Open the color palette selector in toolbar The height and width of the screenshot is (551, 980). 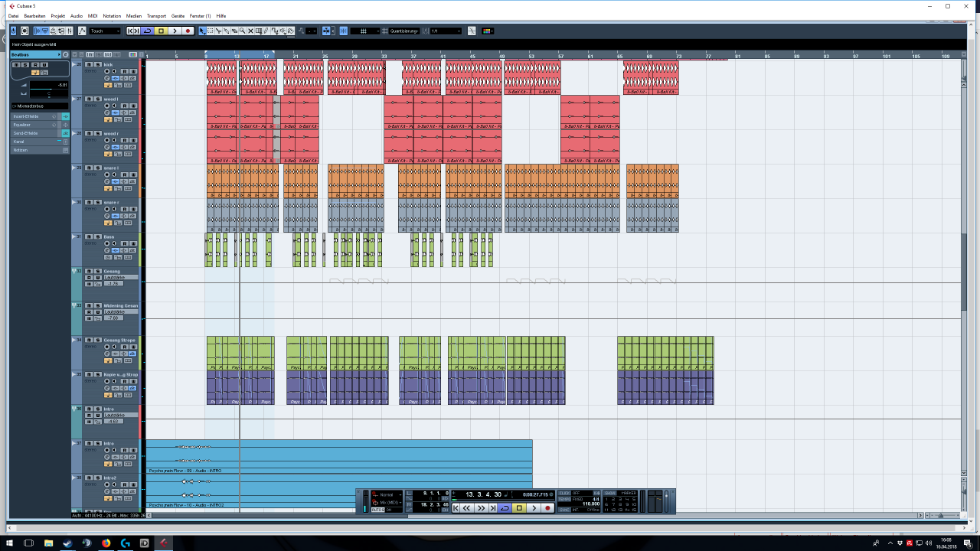pyautogui.click(x=488, y=31)
